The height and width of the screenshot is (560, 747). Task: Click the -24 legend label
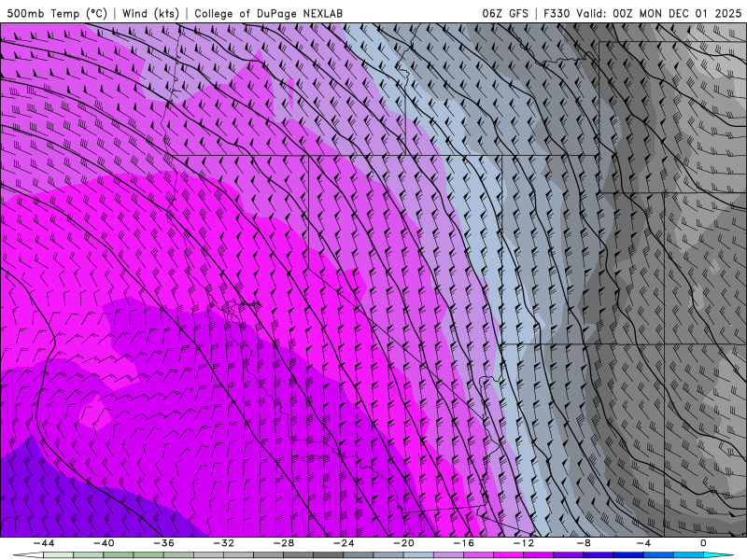[x=344, y=543]
